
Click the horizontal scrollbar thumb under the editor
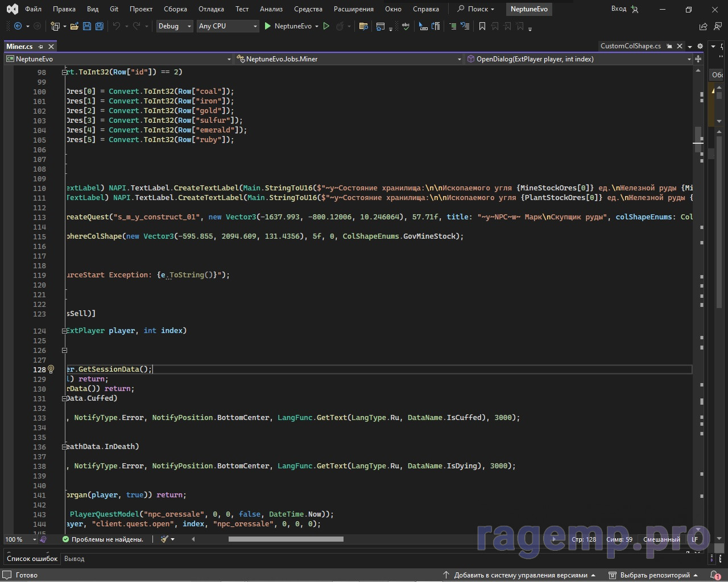point(286,539)
